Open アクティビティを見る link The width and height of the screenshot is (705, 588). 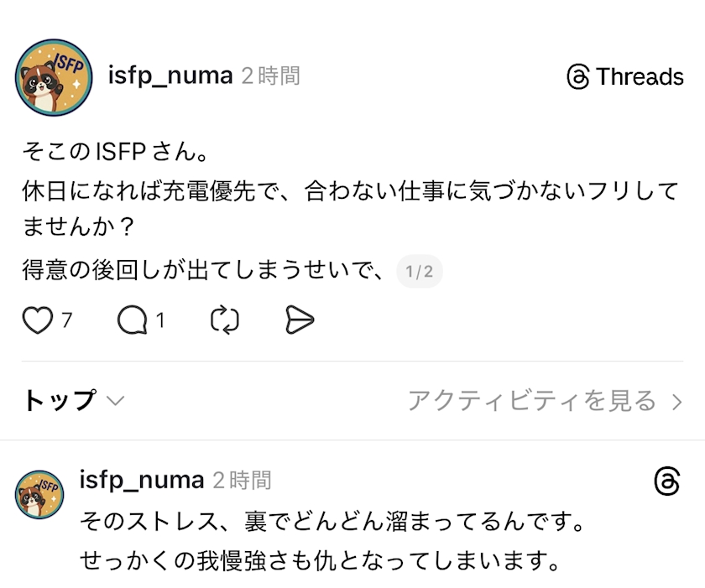point(532,401)
